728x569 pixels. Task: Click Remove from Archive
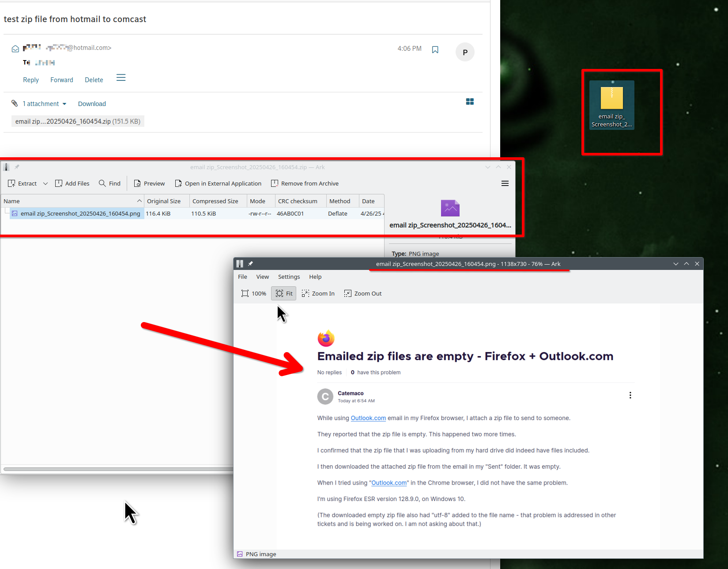coord(305,183)
